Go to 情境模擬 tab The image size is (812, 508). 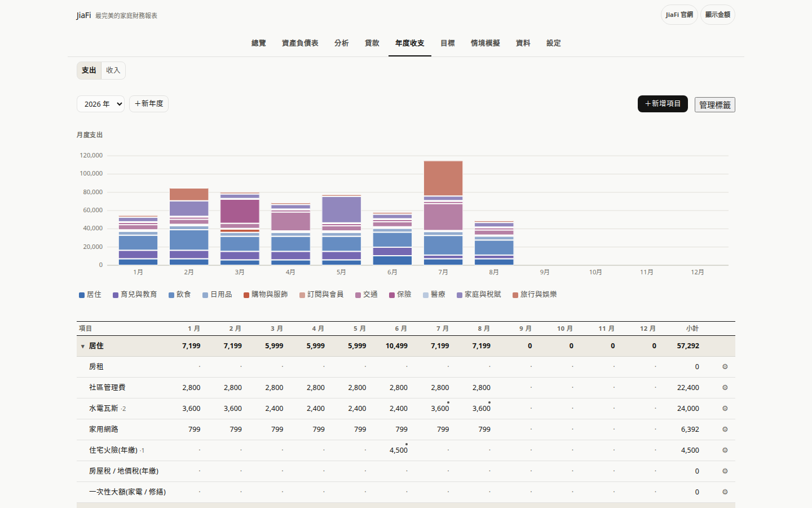click(486, 43)
